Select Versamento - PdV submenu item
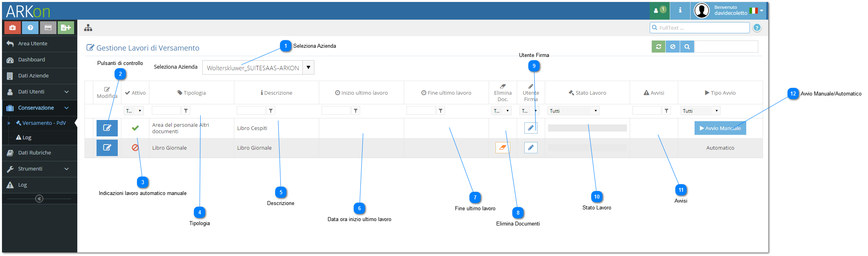Image resolution: width=868 pixels, height=256 pixels. [44, 123]
